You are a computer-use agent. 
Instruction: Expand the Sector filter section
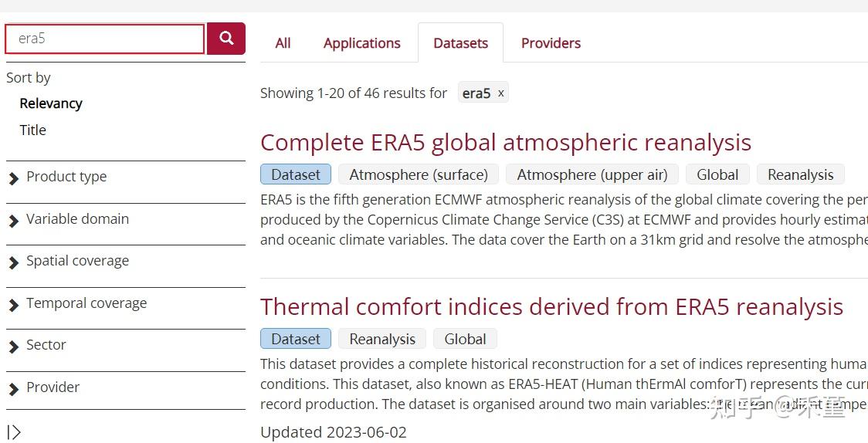pyautogui.click(x=46, y=345)
